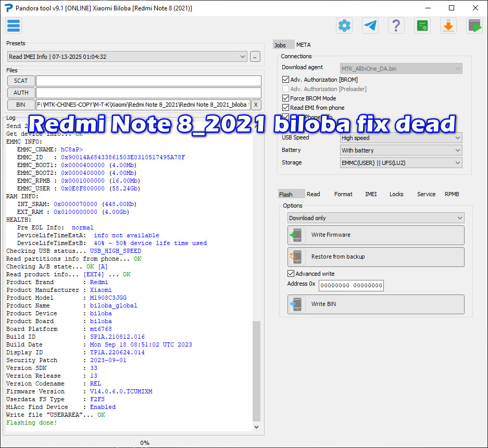Click the SCAT path input field
488x448 pixels.
coord(148,81)
